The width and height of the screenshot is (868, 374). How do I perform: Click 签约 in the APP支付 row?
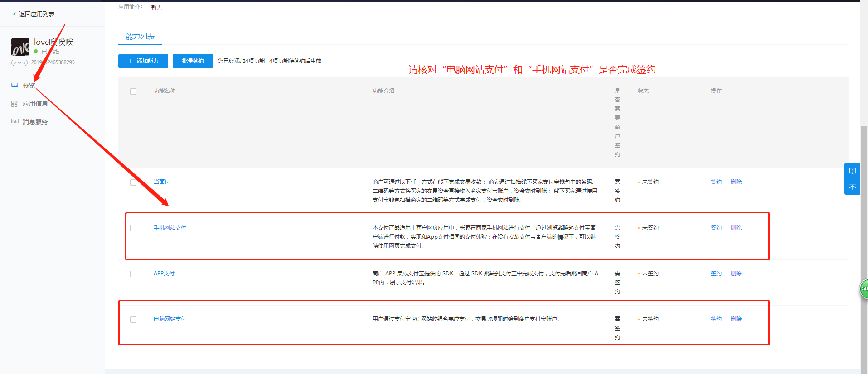(716, 273)
